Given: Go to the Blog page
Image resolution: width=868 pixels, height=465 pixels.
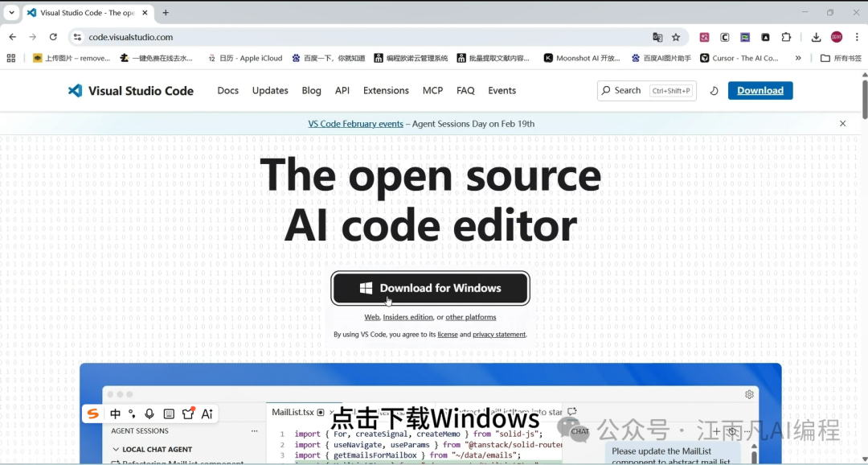Looking at the screenshot, I should tap(311, 90).
